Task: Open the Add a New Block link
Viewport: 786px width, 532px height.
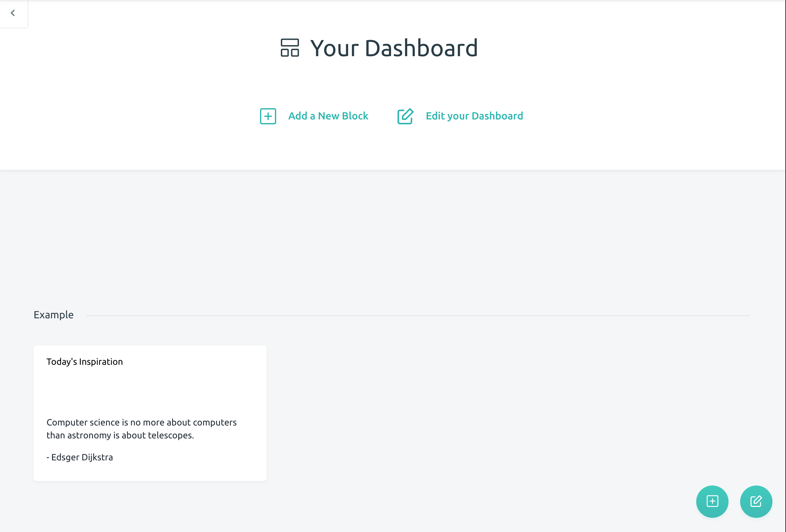Action: pyautogui.click(x=328, y=116)
